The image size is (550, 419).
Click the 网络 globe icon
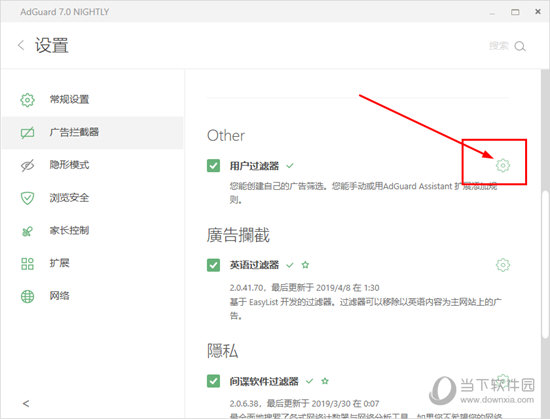point(27,296)
